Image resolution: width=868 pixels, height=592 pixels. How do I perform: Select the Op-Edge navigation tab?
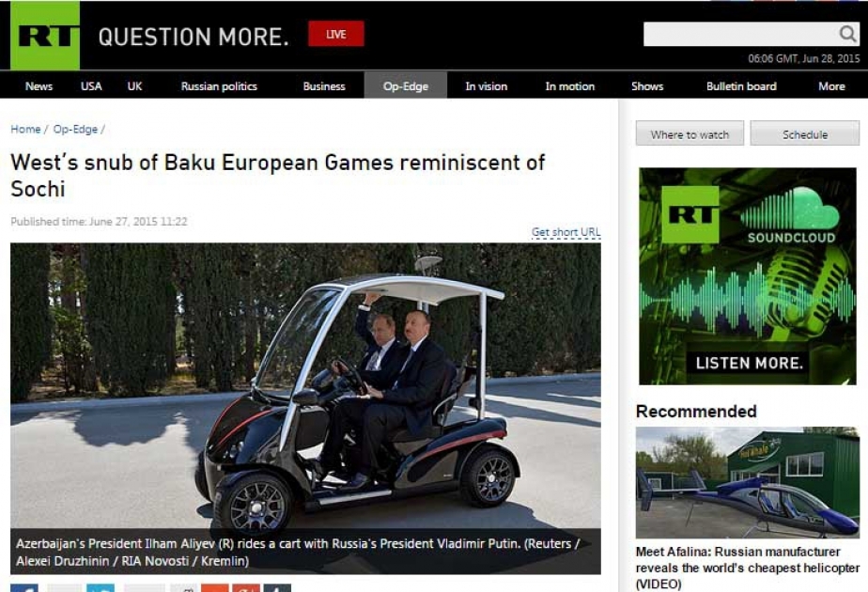point(406,86)
